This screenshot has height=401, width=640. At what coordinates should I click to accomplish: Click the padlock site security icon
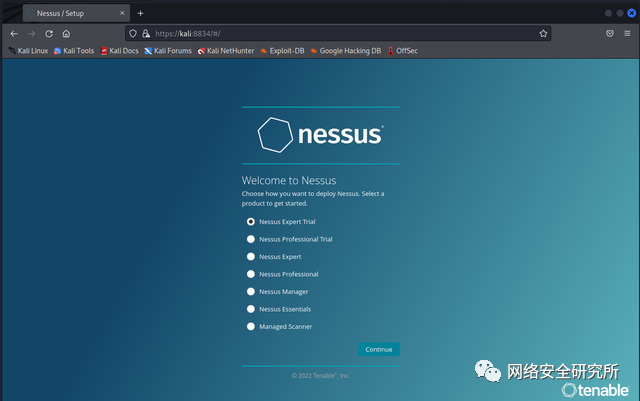coord(146,33)
